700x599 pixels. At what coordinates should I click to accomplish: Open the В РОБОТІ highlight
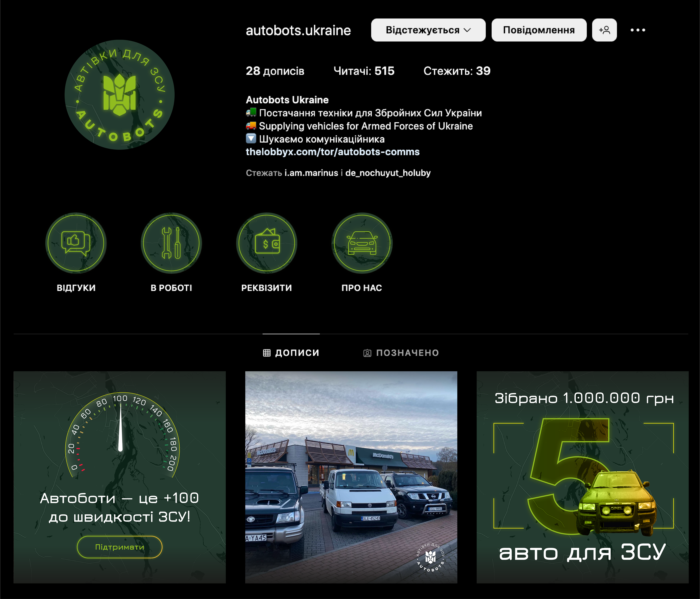coord(171,243)
